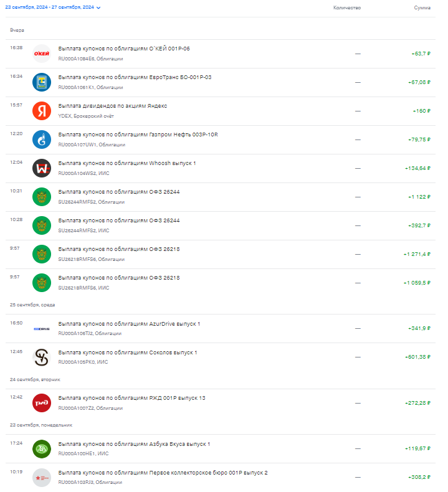Image resolution: width=448 pixels, height=492 pixels.
Task: Open Газпром Нефть 003P-10R coupon entry
Action: point(221,140)
